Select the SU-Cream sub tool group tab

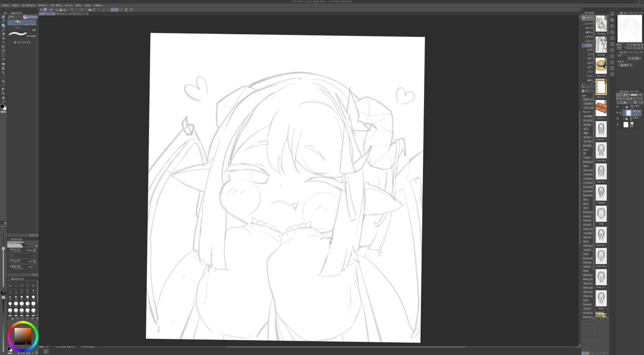point(30,17)
